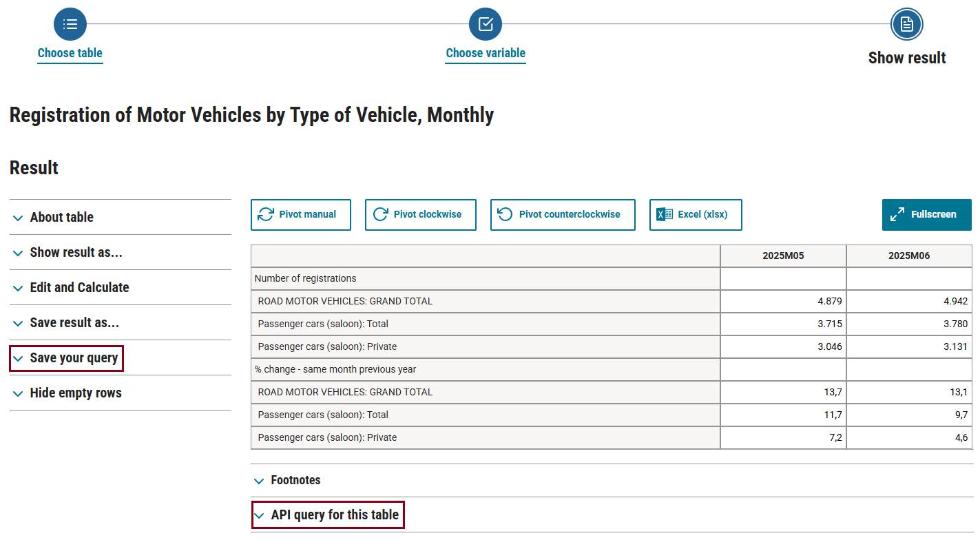The image size is (980, 540).
Task: Download the table as Excel (xlsx)
Action: pyautogui.click(x=696, y=215)
